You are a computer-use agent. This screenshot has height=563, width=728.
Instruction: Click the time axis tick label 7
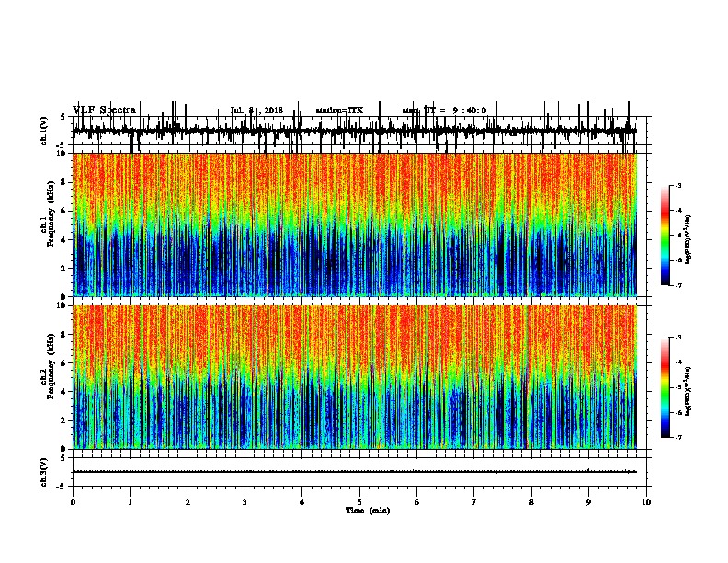tap(474, 501)
